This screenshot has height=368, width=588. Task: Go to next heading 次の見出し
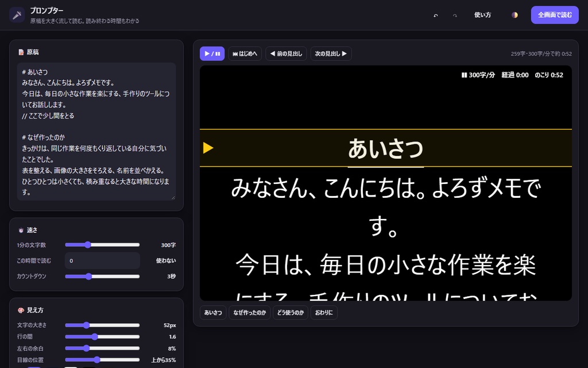331,53
